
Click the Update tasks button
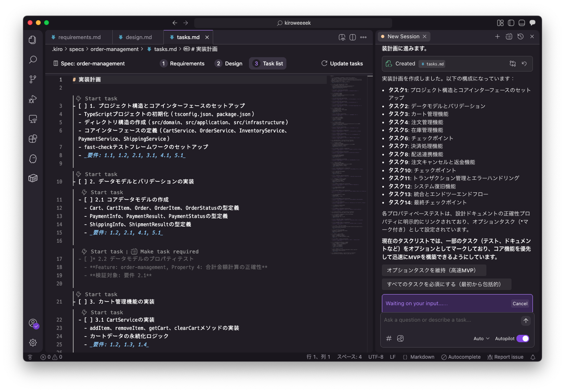click(x=342, y=64)
